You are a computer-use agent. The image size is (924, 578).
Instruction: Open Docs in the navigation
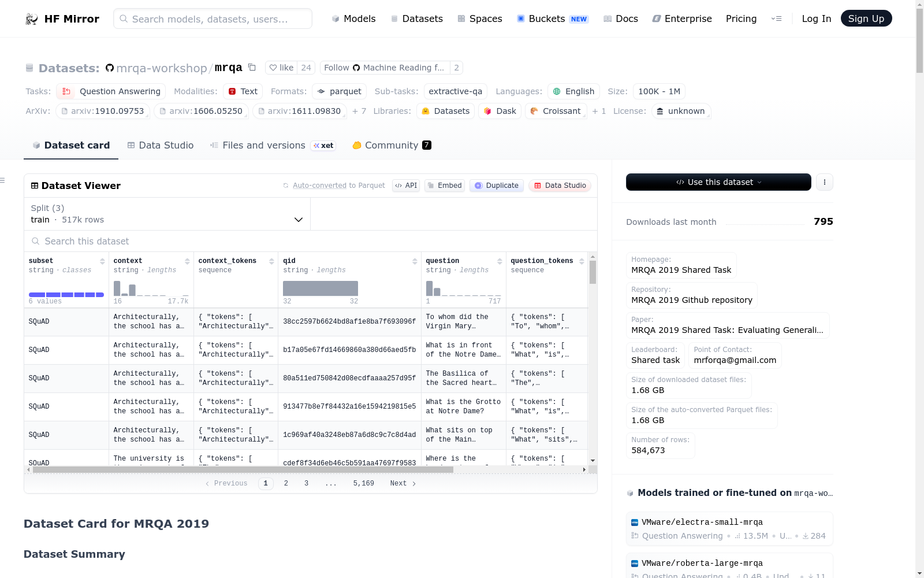tap(620, 18)
